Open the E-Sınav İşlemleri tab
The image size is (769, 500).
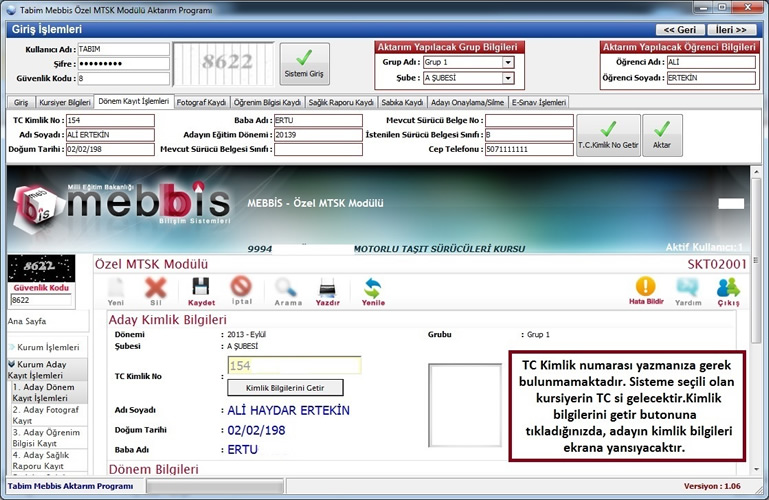(538, 102)
